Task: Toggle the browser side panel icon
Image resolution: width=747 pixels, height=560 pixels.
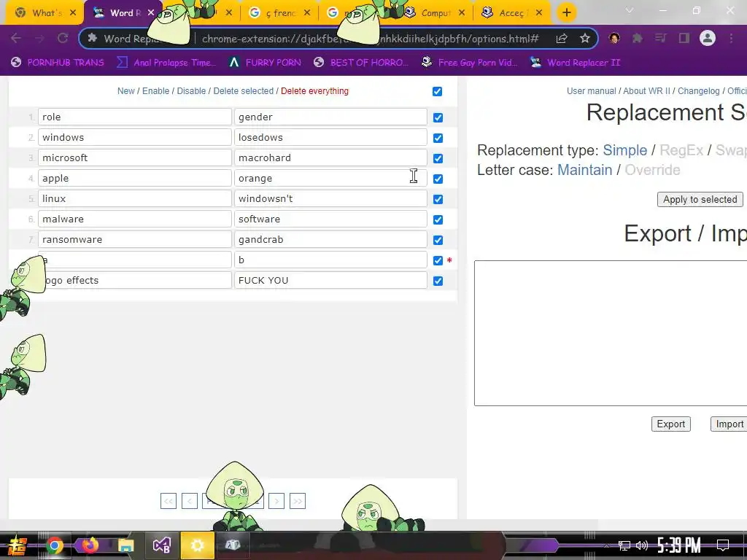Action: tap(684, 38)
